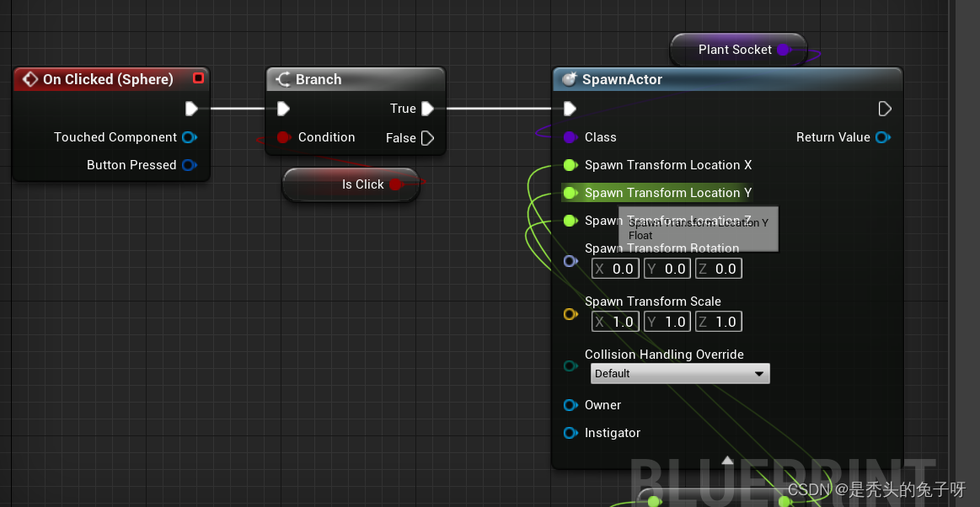Edit Rotation Z value field
This screenshot has height=507, width=980.
tap(719, 270)
